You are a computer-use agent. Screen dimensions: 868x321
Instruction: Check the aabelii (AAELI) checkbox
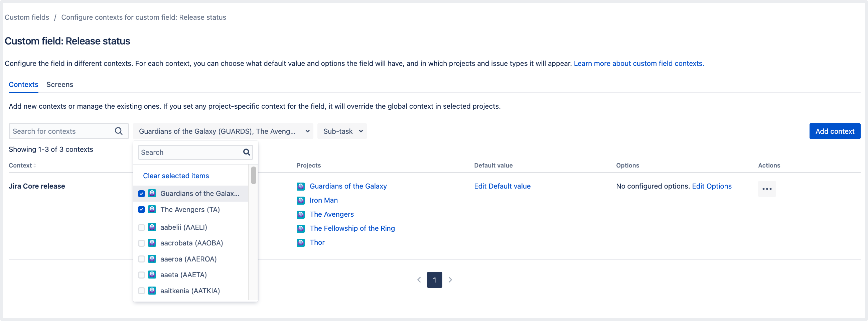142,227
